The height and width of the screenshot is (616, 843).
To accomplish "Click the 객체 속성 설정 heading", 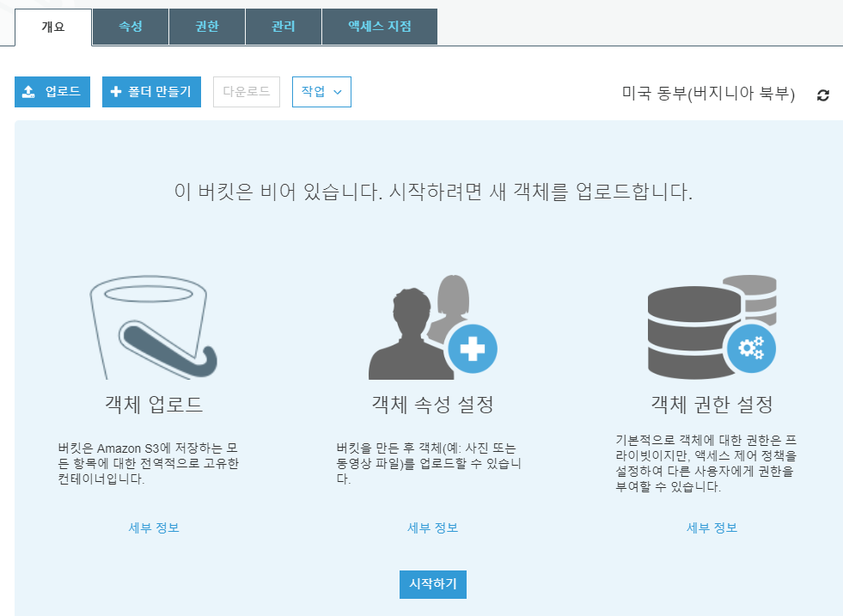I will tap(433, 404).
